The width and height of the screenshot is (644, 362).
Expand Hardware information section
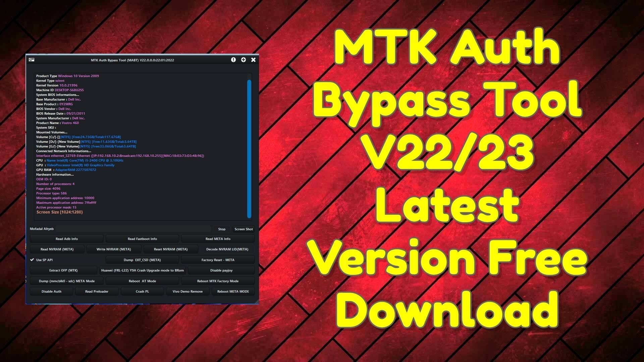point(55,174)
